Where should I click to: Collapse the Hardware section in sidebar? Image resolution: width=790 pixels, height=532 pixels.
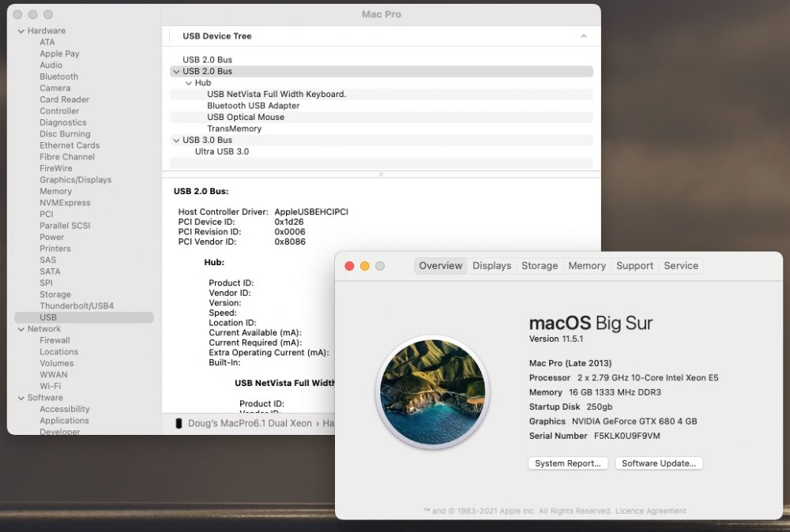tap(21, 31)
